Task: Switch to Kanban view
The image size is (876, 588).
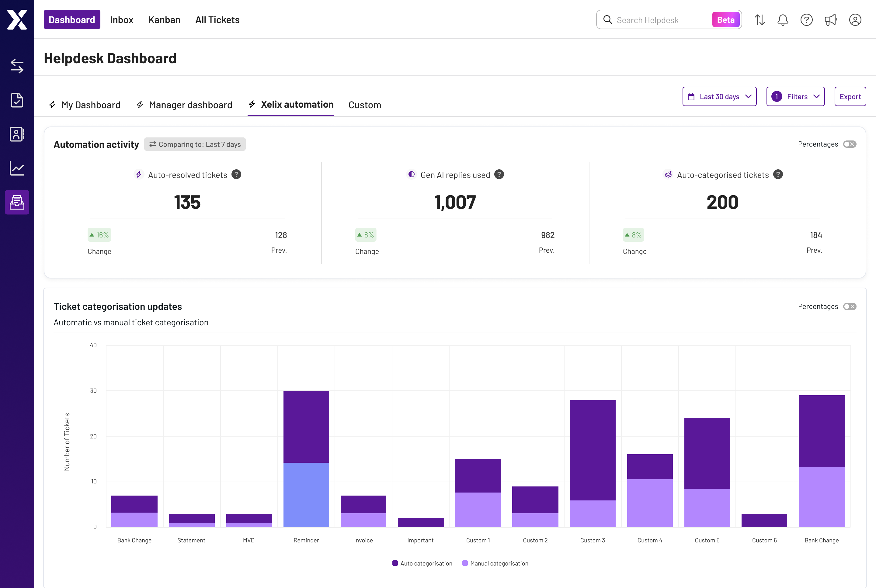Action: [x=164, y=19]
